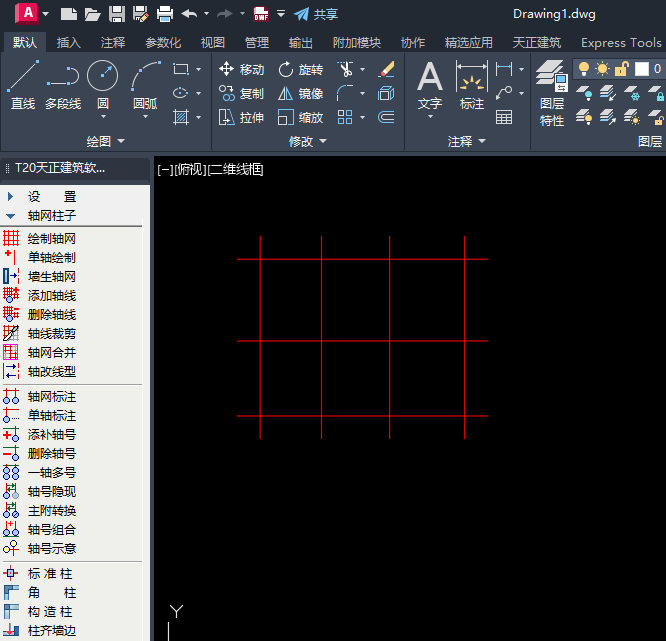Open the ellipse tool dropdown arrow

pyautogui.click(x=198, y=93)
